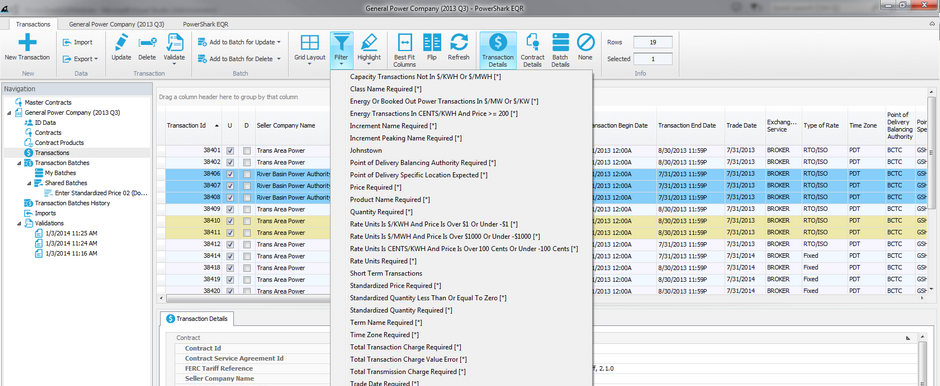This screenshot has width=940, height=386.
Task: Click the Rows count field
Action: tap(653, 43)
